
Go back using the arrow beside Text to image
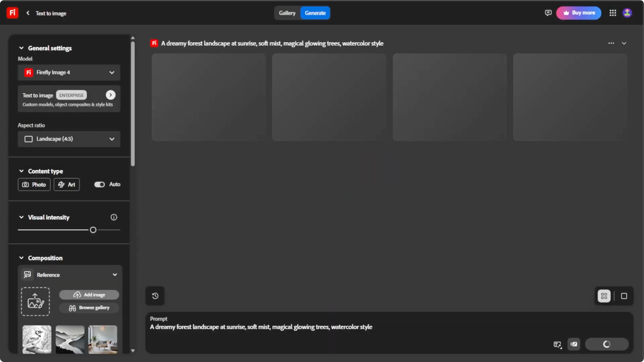tap(28, 13)
